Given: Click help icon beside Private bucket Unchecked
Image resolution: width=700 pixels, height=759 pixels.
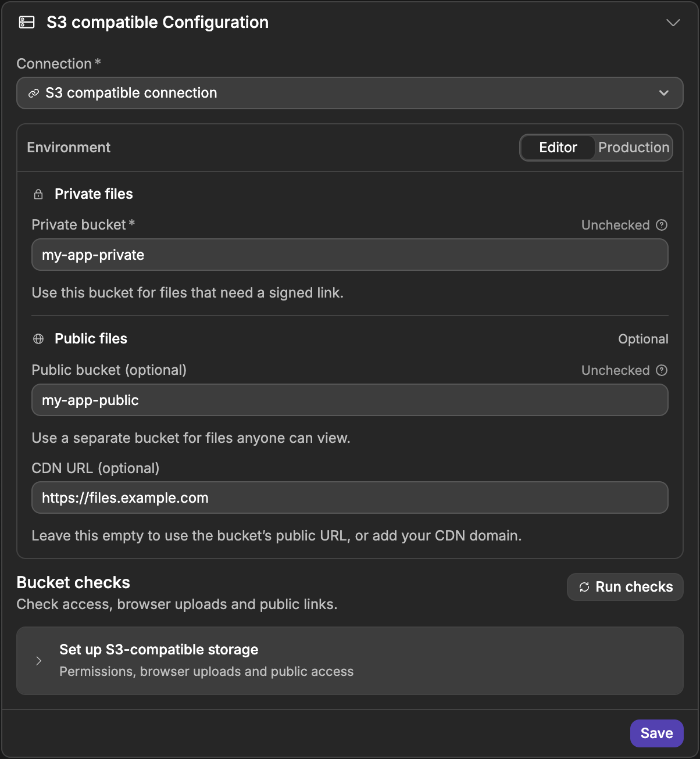Looking at the screenshot, I should pyautogui.click(x=662, y=225).
